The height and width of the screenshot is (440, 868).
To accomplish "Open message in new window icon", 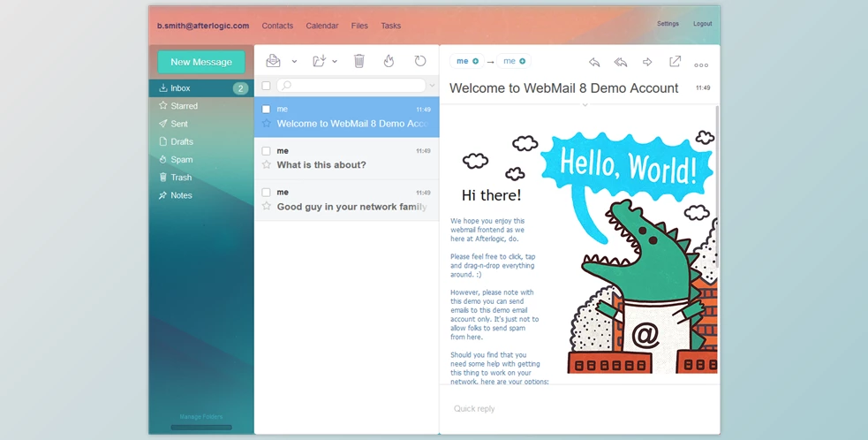I will pos(675,61).
